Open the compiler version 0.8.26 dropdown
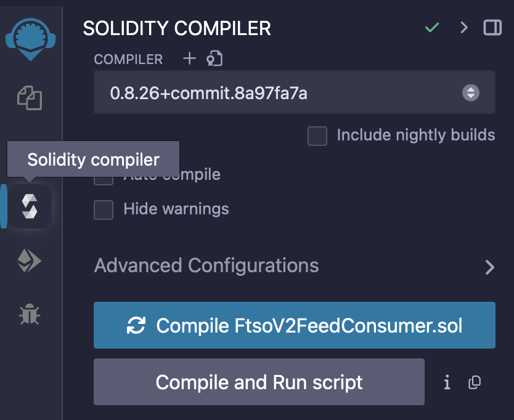 [x=294, y=93]
